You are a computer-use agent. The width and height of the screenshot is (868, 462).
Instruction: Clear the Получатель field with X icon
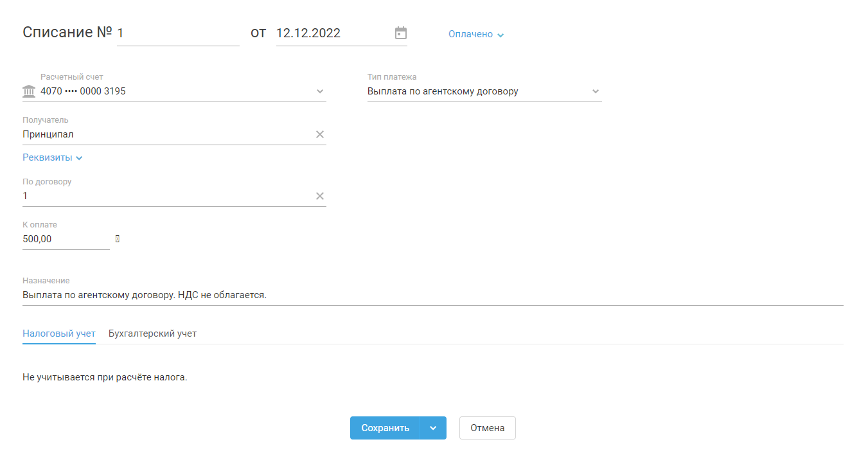tap(320, 134)
